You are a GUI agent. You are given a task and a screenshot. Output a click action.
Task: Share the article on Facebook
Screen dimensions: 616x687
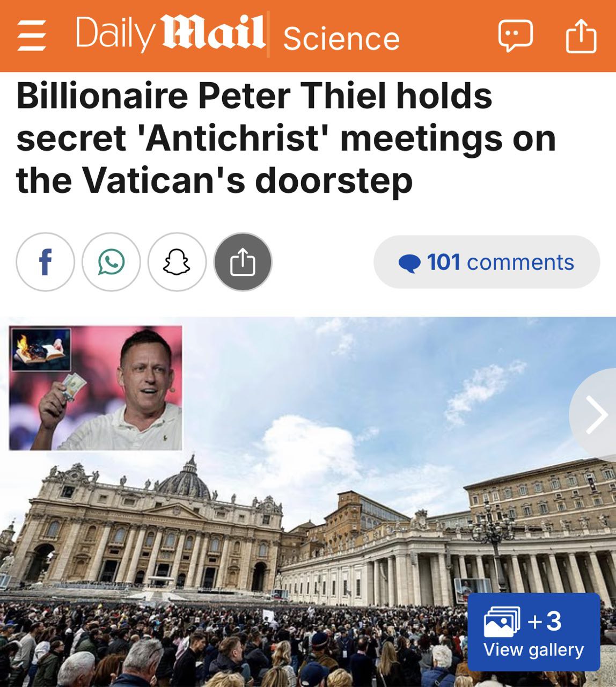pos(45,262)
